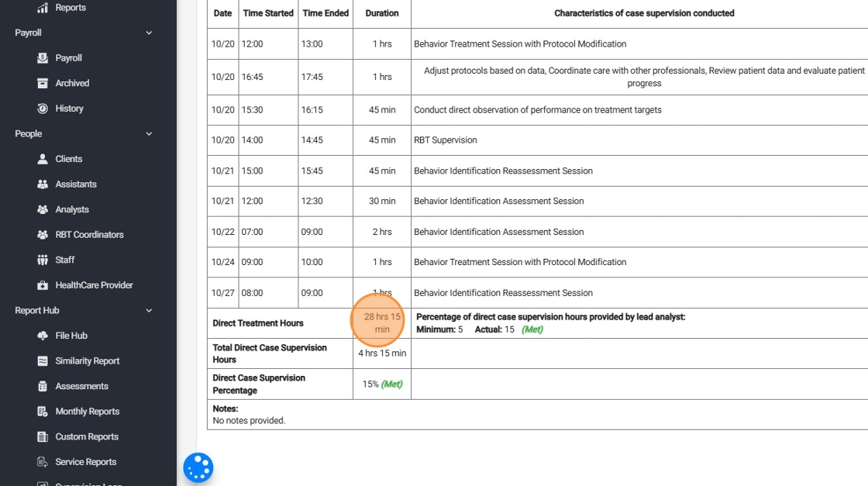Click the Service Reports icon
Image resolution: width=868 pixels, height=486 pixels.
[x=43, y=462]
